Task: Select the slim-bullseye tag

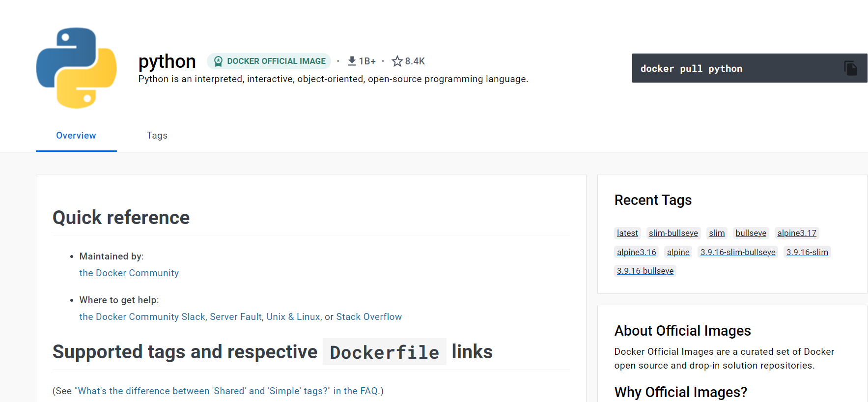Action: 673,233
